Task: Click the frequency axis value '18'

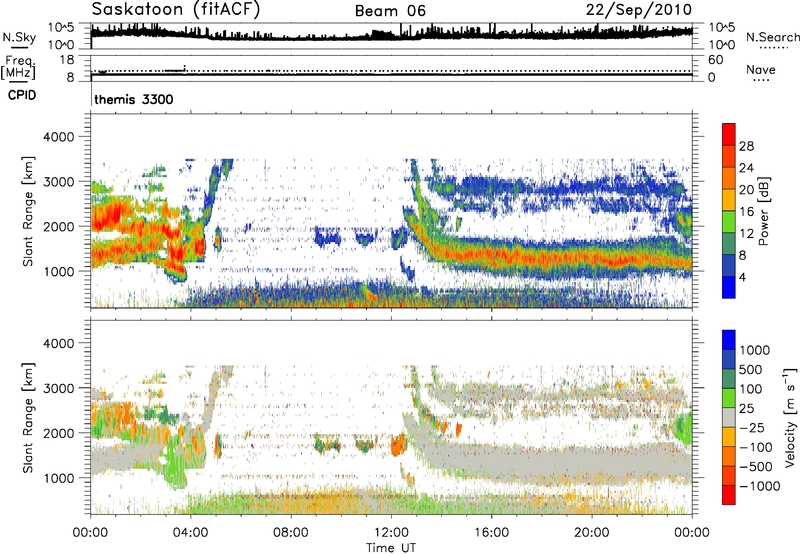Action: coord(67,60)
